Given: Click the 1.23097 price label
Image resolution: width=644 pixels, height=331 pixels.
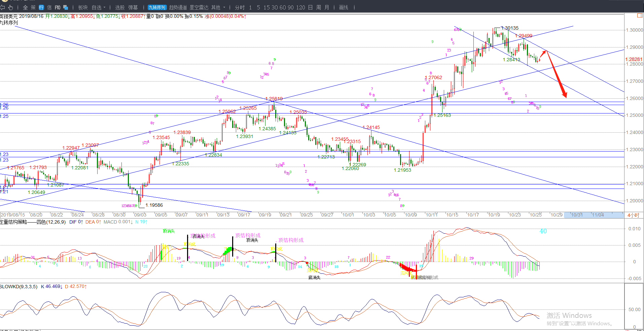Looking at the screenshot, I should tap(90, 145).
